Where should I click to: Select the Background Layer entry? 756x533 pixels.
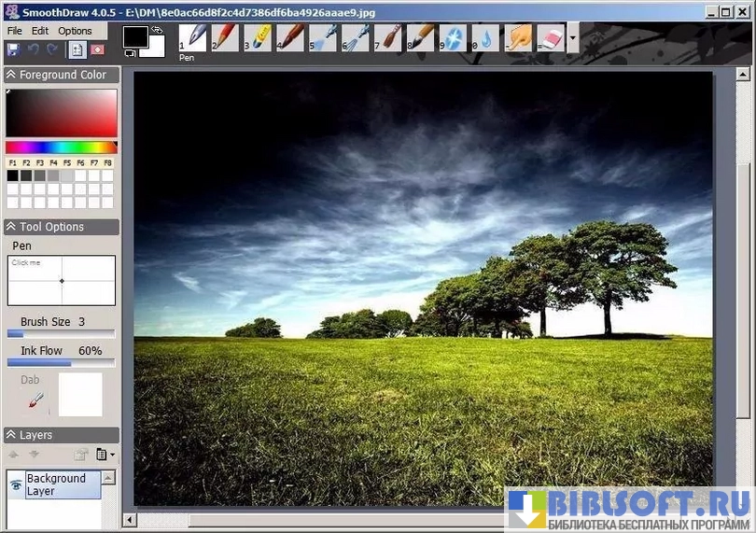(x=56, y=484)
